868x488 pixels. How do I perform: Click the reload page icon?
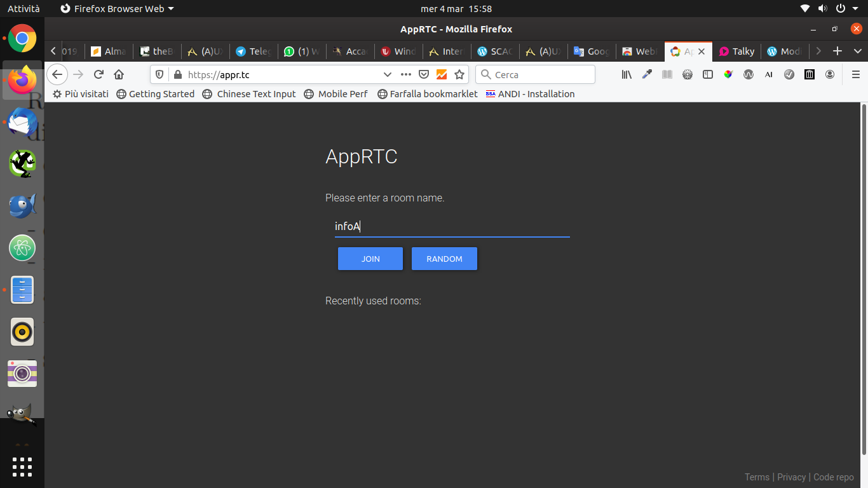pyautogui.click(x=98, y=74)
